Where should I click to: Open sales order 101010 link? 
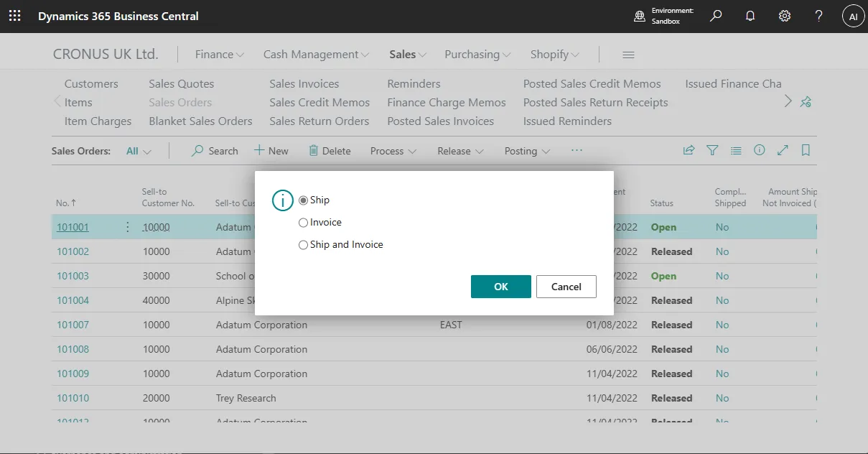[73, 398]
